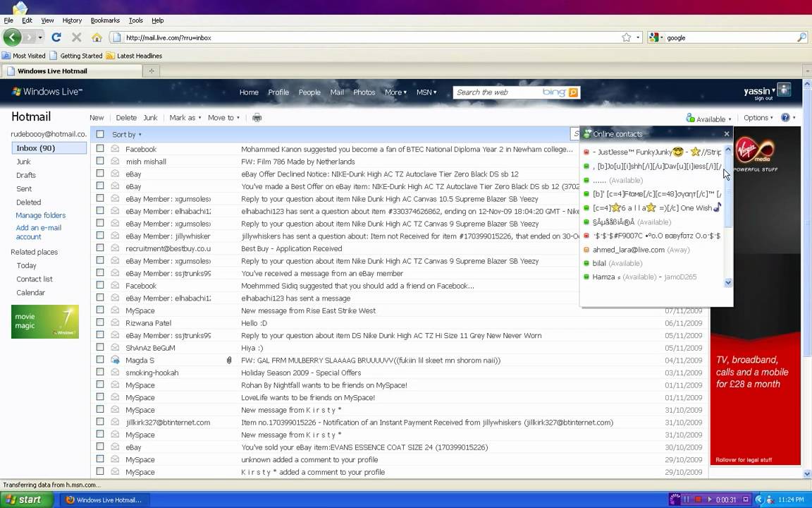This screenshot has width=812, height=508.
Task: Open the browser home page icon
Action: (x=97, y=37)
